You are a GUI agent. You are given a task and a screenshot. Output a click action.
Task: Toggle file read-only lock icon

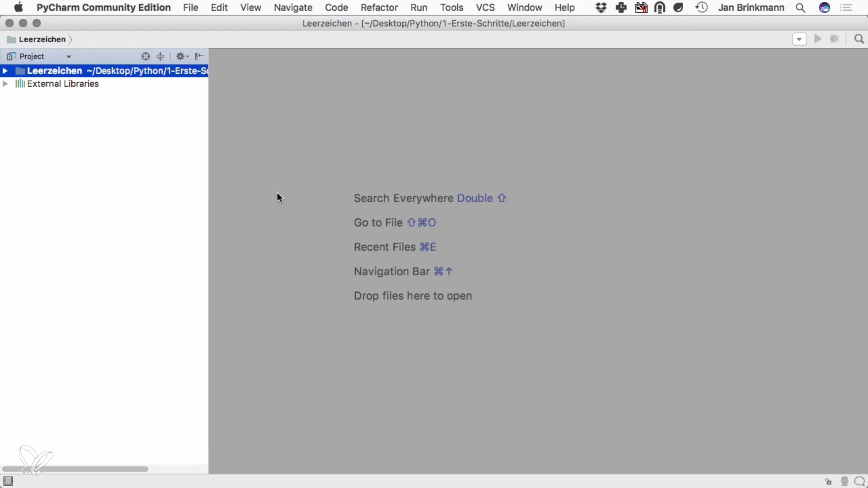[828, 482]
